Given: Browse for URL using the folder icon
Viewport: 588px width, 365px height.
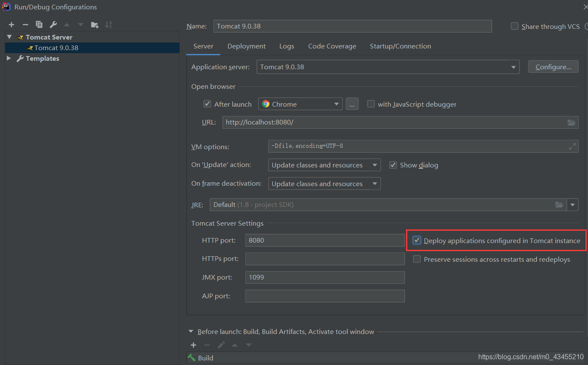Looking at the screenshot, I should 572,122.
